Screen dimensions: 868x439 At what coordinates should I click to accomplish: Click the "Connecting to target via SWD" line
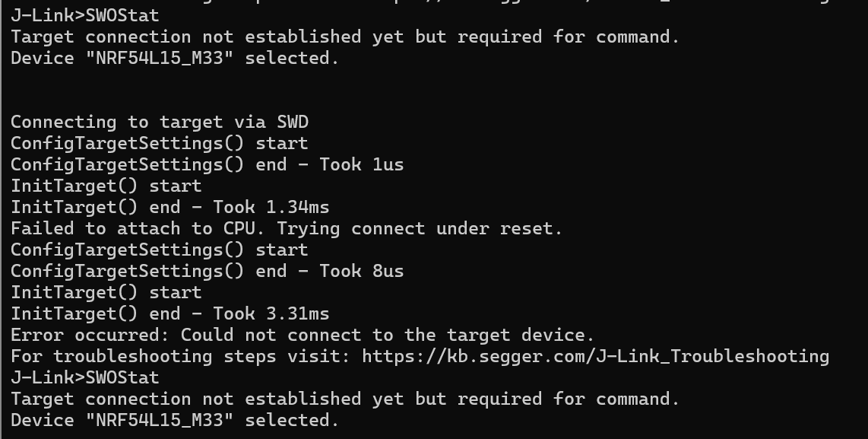pyautogui.click(x=159, y=122)
